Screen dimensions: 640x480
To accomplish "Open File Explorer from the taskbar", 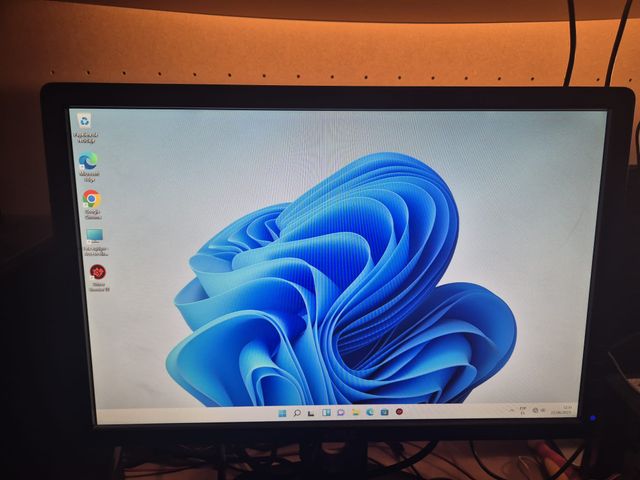I will click(x=356, y=412).
